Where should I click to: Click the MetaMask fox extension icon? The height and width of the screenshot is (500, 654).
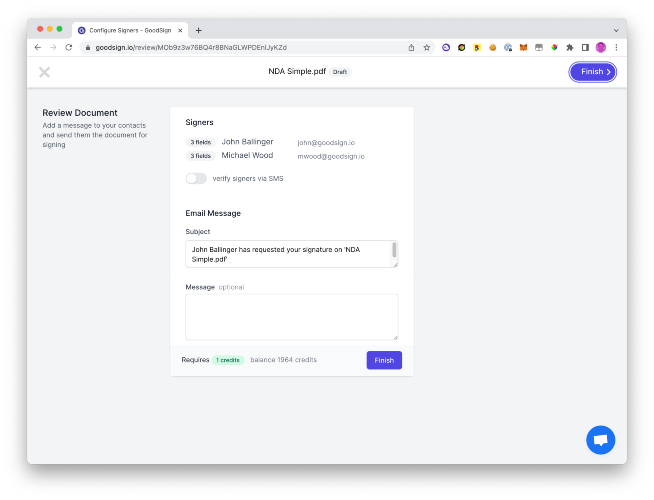(523, 48)
